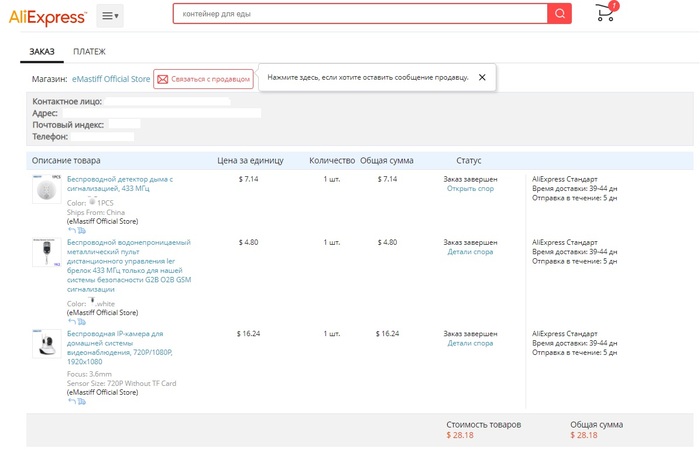The width and height of the screenshot is (700, 455).
Task: Click Открыть спор for the smoke detector
Action: 470,189
